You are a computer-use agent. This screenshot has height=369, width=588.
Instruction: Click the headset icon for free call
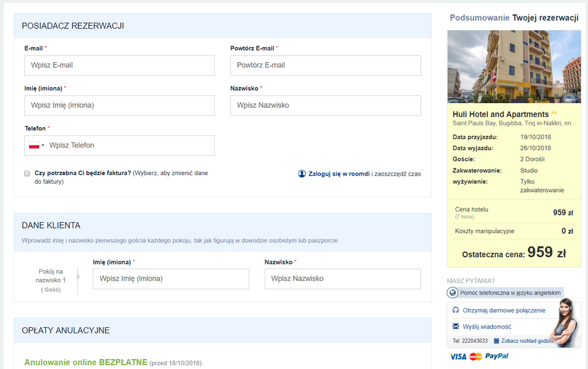coord(455,310)
